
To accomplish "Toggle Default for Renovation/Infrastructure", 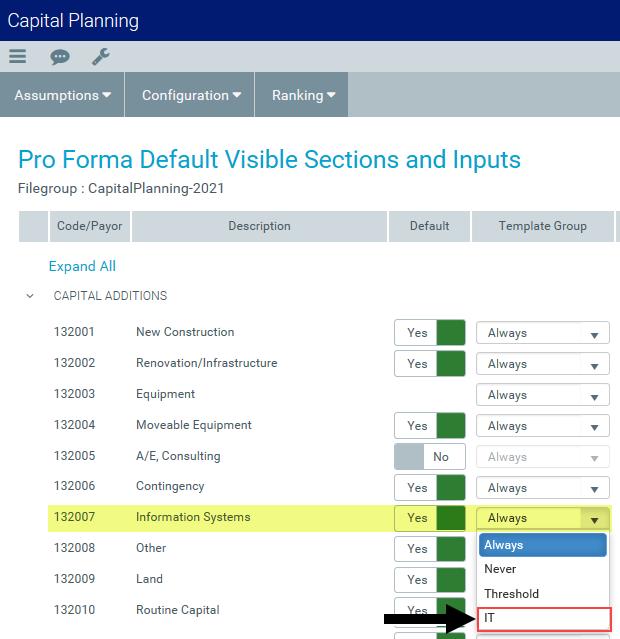I will pyautogui.click(x=430, y=364).
